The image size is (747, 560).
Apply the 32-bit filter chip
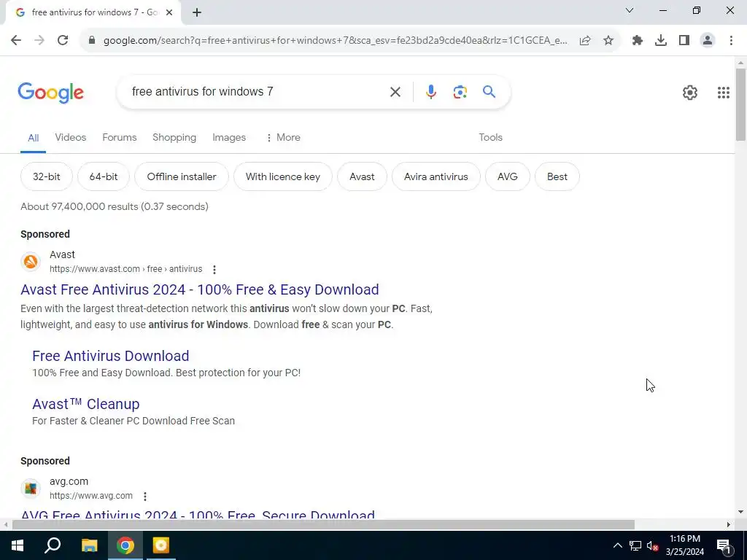47,176
